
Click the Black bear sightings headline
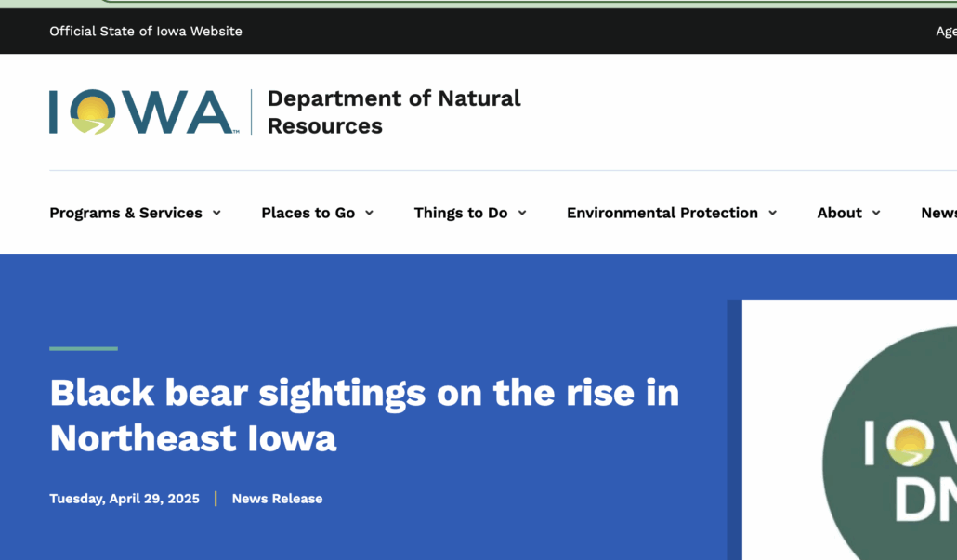(364, 415)
